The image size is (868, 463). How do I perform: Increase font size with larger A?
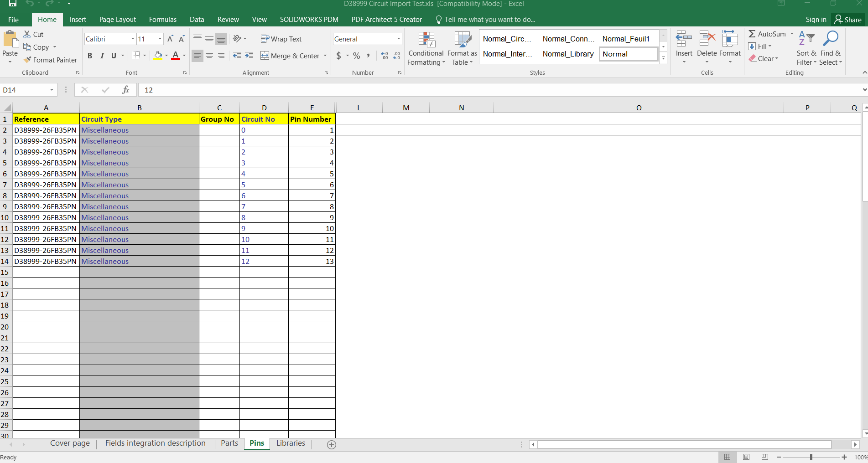coord(170,39)
